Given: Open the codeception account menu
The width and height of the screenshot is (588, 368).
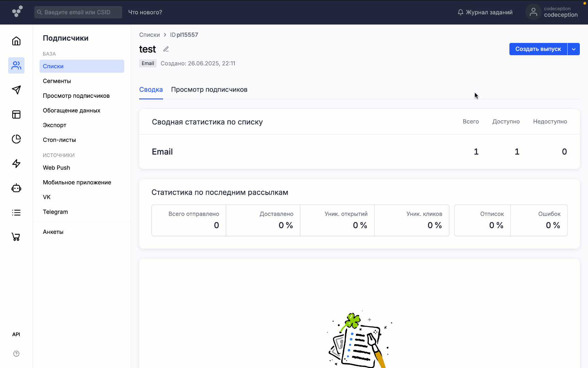Looking at the screenshot, I should point(551,12).
